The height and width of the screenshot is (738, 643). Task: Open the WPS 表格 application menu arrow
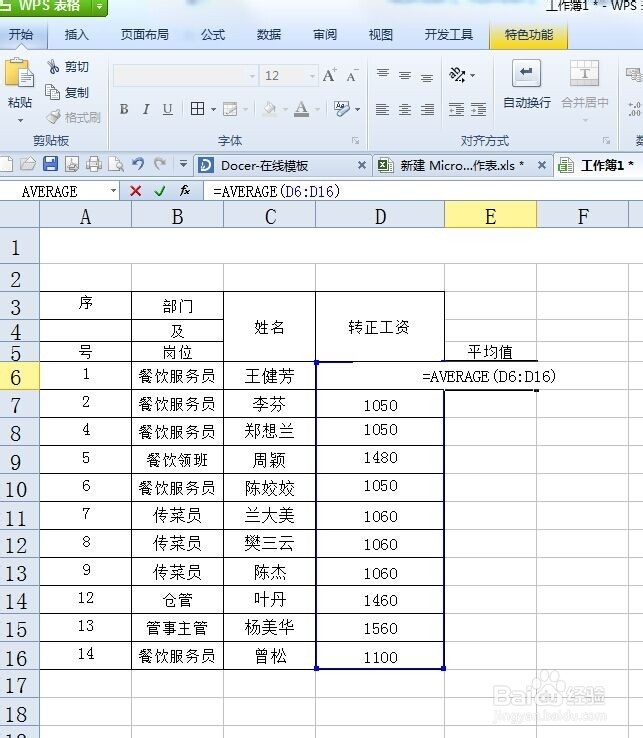[99, 7]
